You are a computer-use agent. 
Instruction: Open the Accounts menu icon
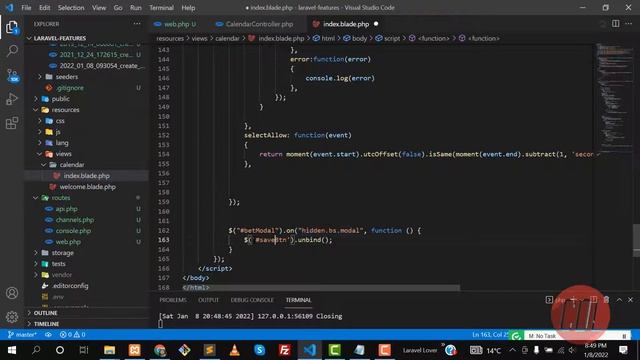(12, 293)
